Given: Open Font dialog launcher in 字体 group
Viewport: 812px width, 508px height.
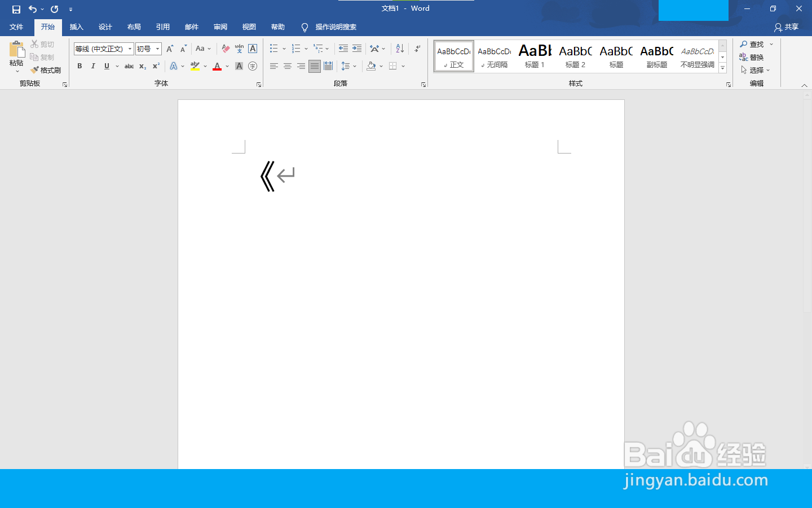Looking at the screenshot, I should [x=259, y=85].
